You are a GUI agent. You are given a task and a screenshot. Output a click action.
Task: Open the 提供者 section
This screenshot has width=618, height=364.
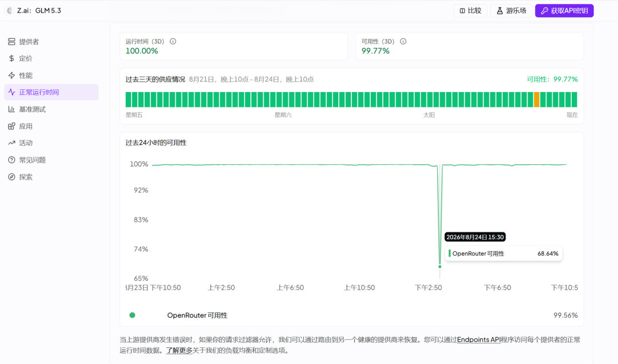[51, 41]
